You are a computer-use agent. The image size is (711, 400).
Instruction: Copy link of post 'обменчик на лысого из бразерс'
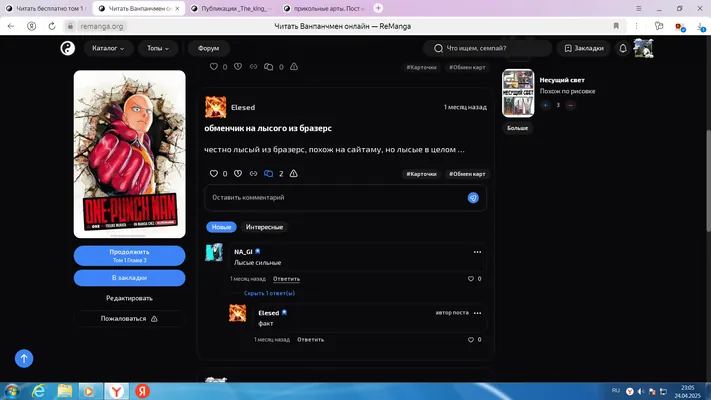(x=253, y=173)
